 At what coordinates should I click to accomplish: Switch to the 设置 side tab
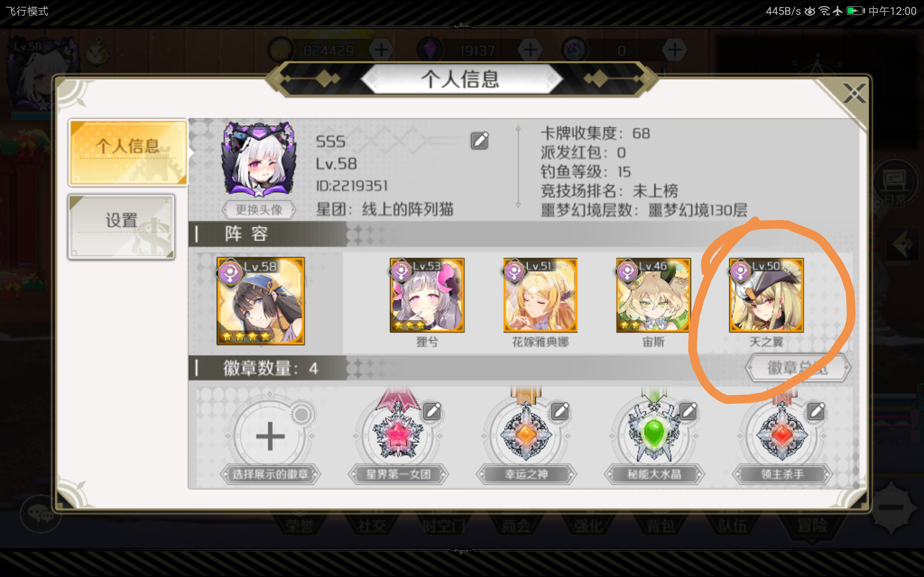click(121, 227)
